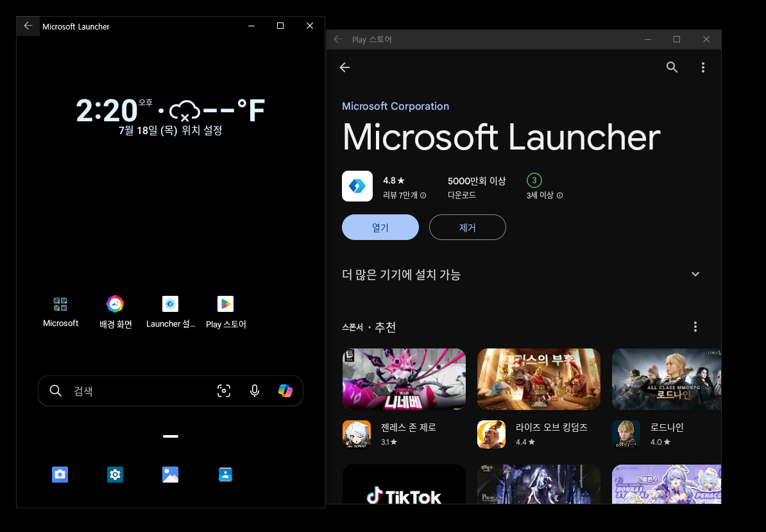Click the 열기 open button
This screenshot has height=532, width=766.
380,227
